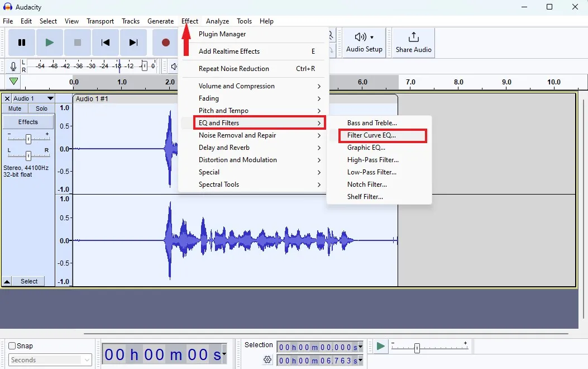The width and height of the screenshot is (588, 369).
Task: Open selection end time format dropdown
Action: click(360, 361)
